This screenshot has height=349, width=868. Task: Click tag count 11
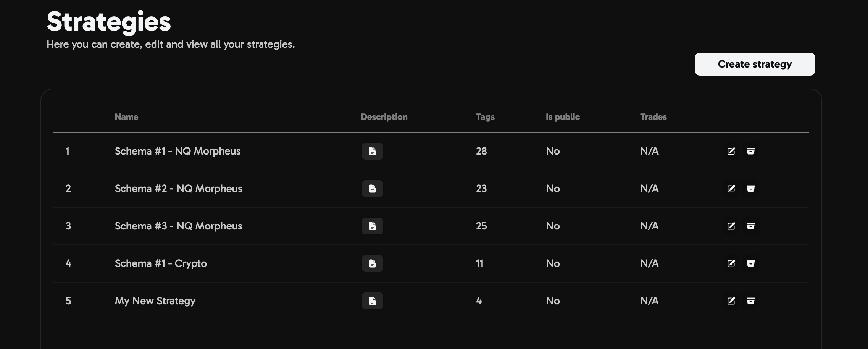point(480,263)
